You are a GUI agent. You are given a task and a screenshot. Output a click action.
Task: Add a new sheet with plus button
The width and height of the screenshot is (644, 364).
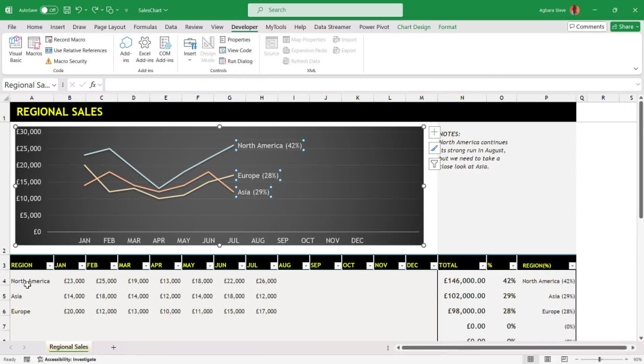(x=113, y=347)
